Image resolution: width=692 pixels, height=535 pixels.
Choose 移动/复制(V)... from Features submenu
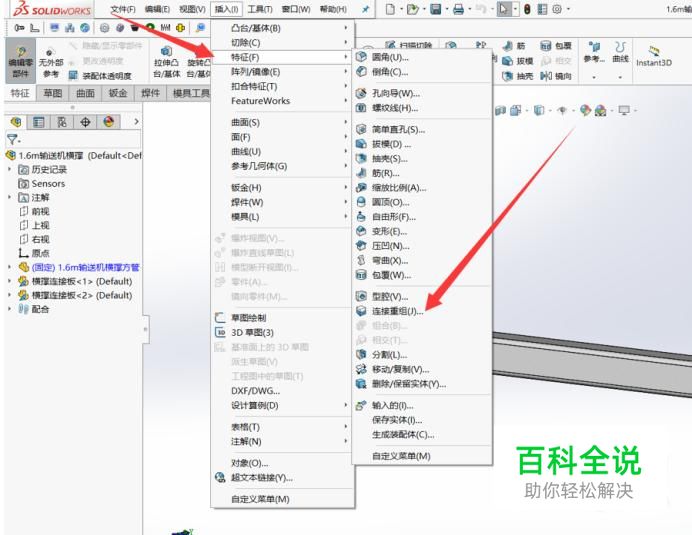(x=422, y=369)
